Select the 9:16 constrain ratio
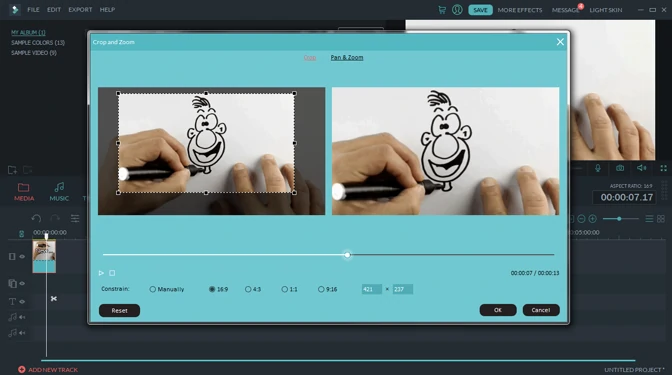The image size is (672, 375). pyautogui.click(x=327, y=289)
